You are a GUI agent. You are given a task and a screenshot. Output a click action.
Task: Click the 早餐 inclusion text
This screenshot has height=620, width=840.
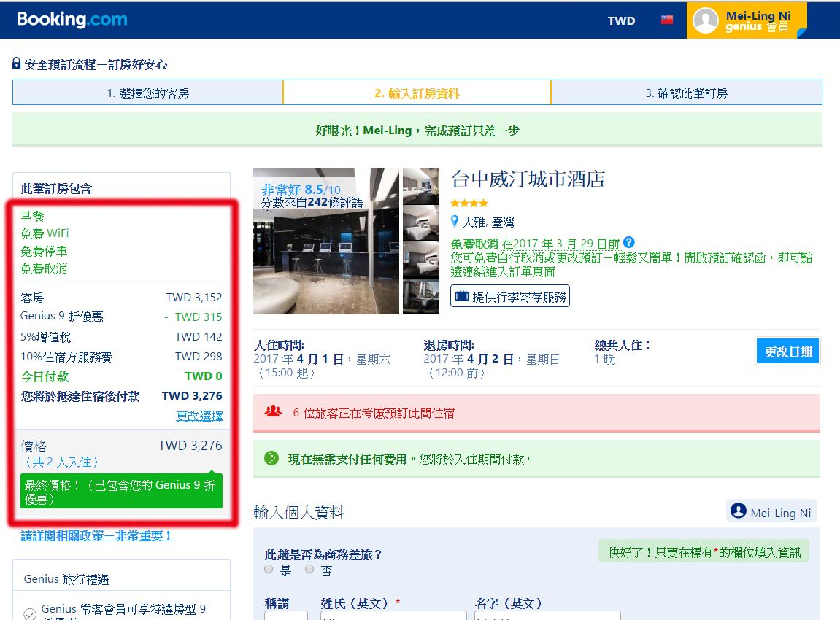pyautogui.click(x=32, y=216)
